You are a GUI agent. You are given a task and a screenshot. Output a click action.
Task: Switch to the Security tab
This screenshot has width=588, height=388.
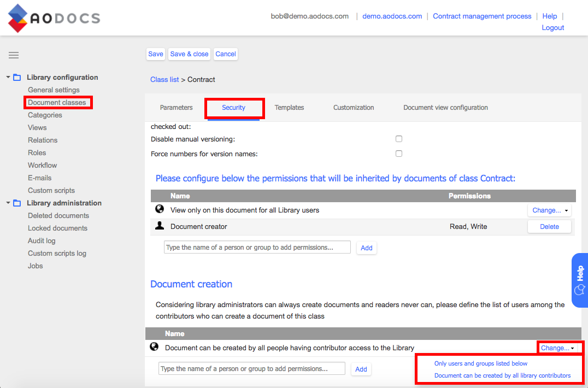tap(233, 108)
